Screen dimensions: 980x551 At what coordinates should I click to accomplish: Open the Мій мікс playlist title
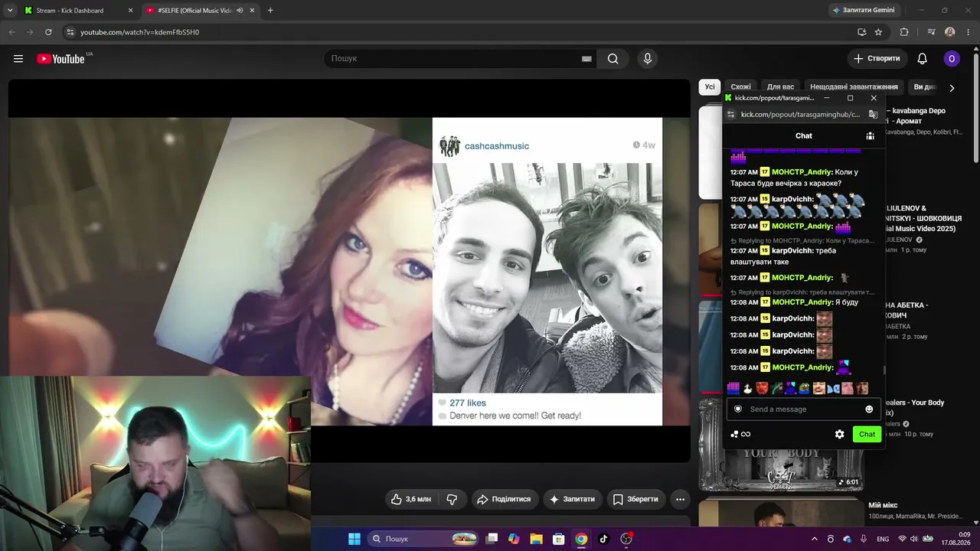(883, 505)
